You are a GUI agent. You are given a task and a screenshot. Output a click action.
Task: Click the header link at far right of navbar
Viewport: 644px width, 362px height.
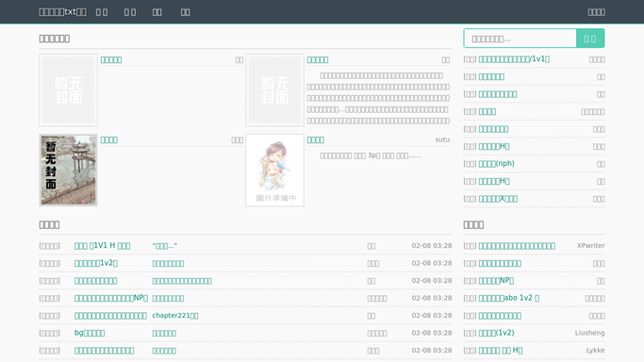point(596,12)
